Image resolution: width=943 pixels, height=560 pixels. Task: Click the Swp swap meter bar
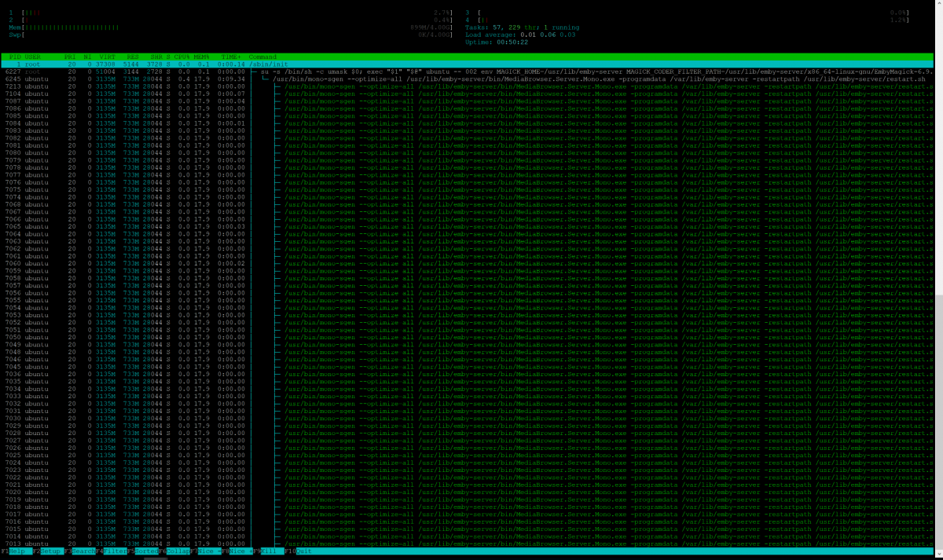[x=231, y=35]
